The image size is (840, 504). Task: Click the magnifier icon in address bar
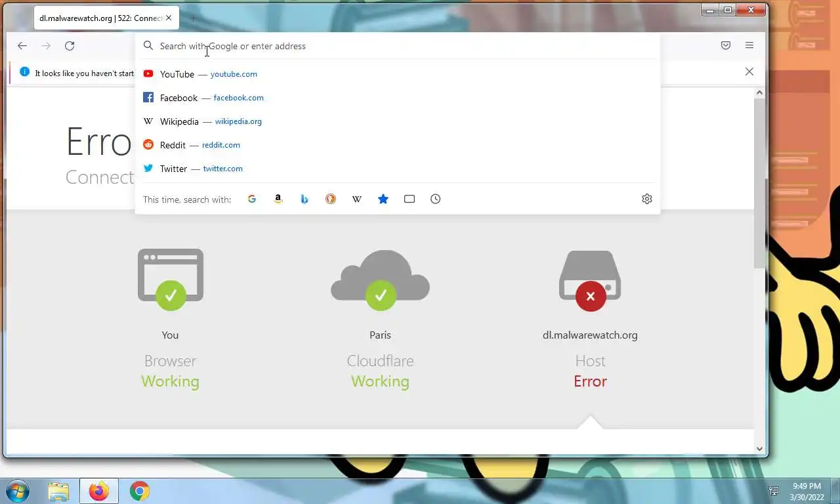coord(148,46)
